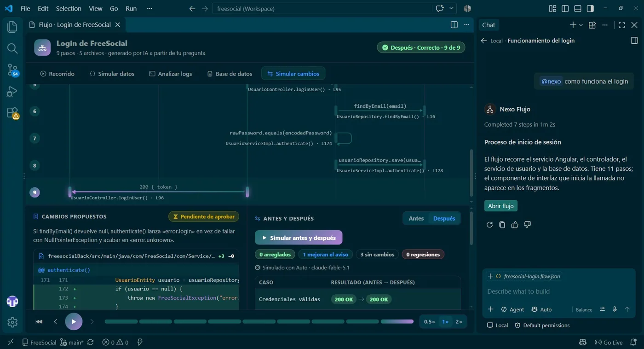This screenshot has width=644, height=349.
Task: Switch comparison view to Antes
Action: (416, 219)
